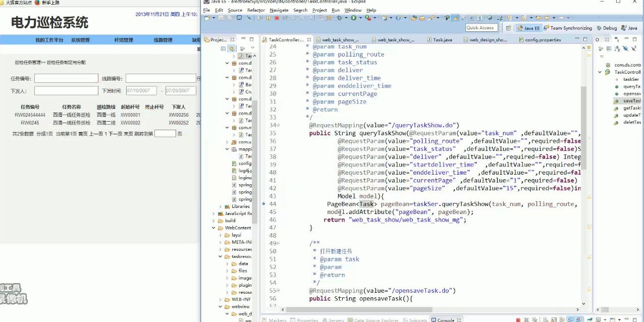Switch to the config.properties editor tab
The image size is (644, 322).
tap(539, 40)
